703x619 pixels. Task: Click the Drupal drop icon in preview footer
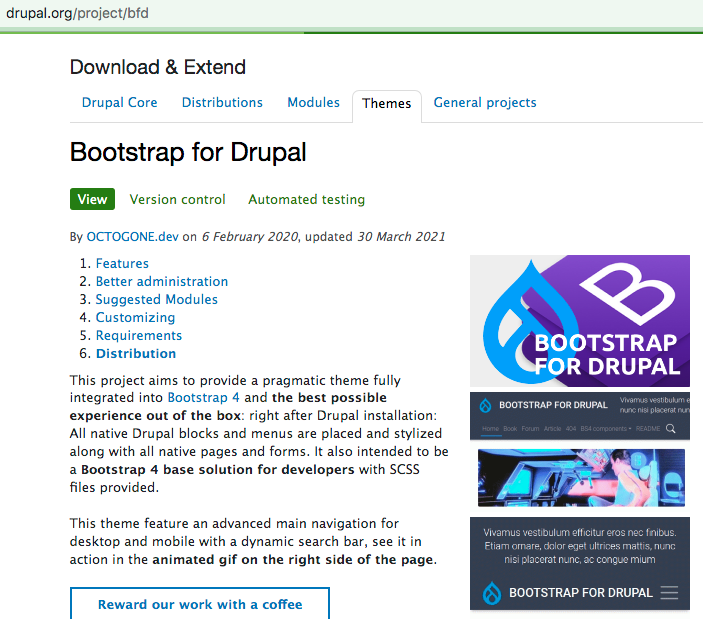[x=492, y=593]
